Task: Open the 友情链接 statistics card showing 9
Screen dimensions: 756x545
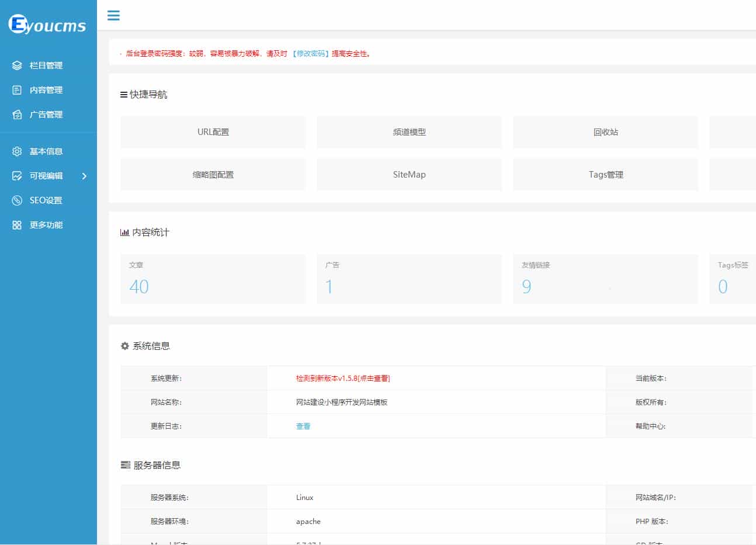Action: coord(606,279)
